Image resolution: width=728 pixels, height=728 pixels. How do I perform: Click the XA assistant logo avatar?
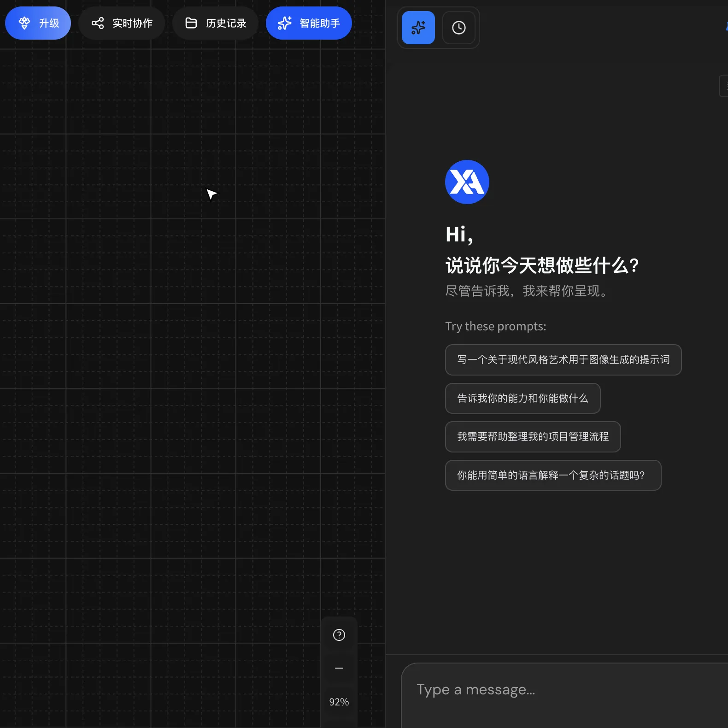click(467, 182)
